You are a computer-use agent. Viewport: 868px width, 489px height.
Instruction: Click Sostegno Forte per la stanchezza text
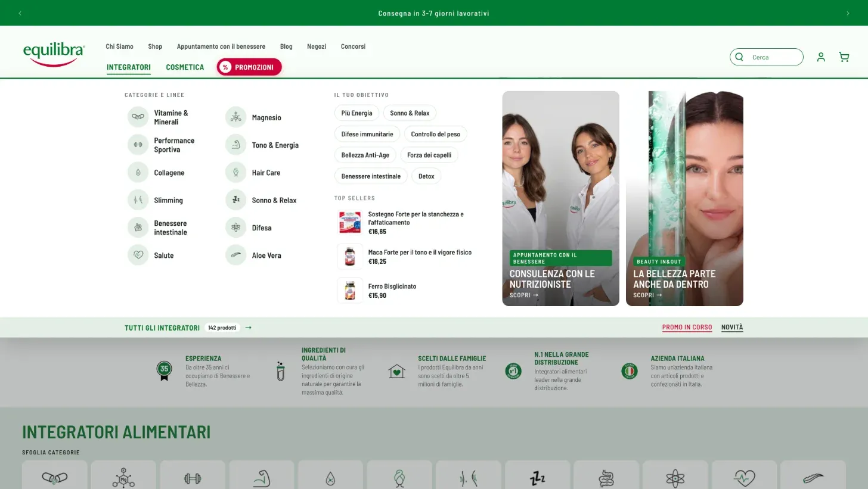(416, 218)
